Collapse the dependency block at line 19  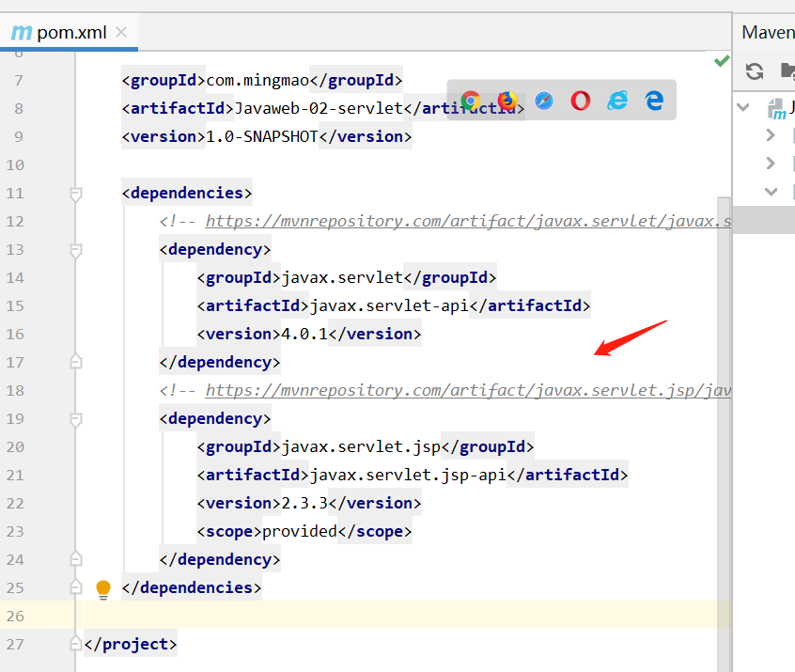[75, 420]
